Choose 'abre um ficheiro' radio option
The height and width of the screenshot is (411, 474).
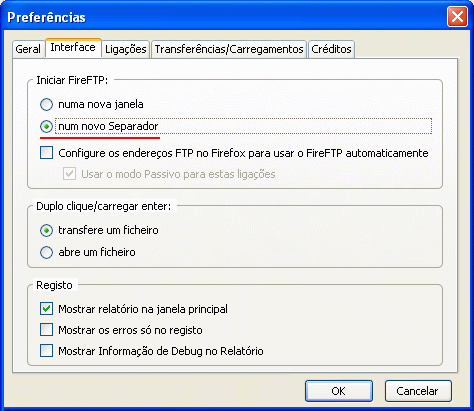click(x=46, y=252)
